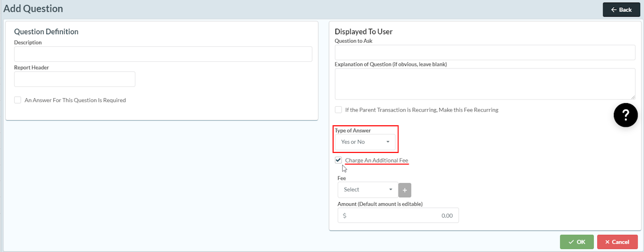This screenshot has height=252, width=644.
Task: Click the fee Amount input field
Action: [403, 215]
